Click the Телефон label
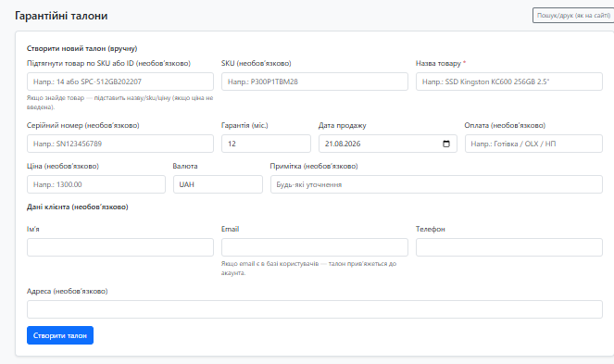Image resolution: width=614 pixels, height=364 pixels. pyautogui.click(x=431, y=229)
